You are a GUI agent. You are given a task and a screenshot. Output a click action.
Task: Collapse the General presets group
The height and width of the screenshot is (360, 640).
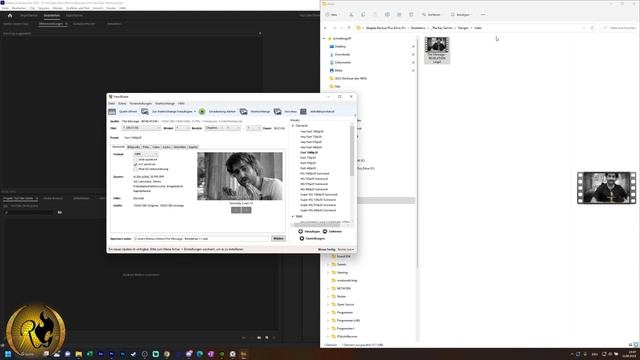[293, 126]
